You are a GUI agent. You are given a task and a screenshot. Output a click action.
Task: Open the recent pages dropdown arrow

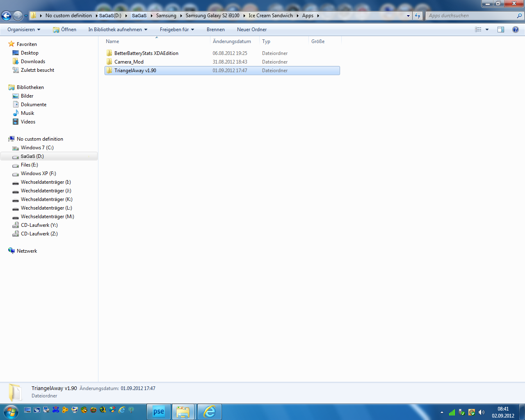[x=26, y=16]
